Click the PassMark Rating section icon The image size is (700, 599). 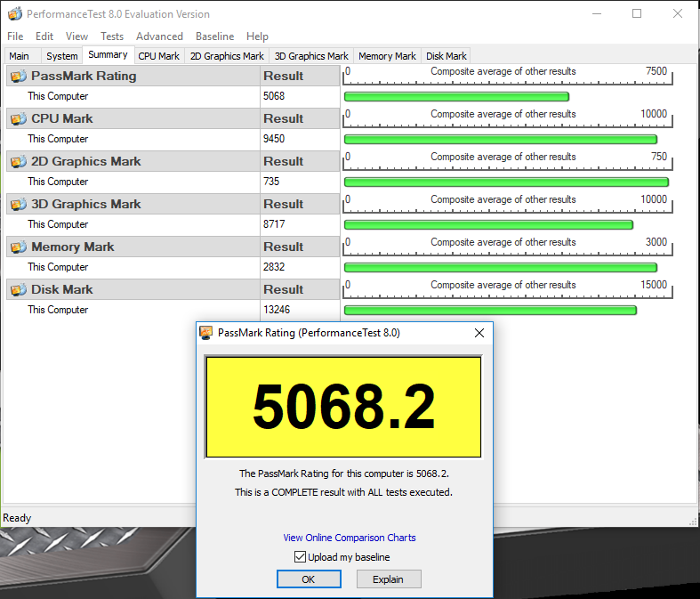19,76
